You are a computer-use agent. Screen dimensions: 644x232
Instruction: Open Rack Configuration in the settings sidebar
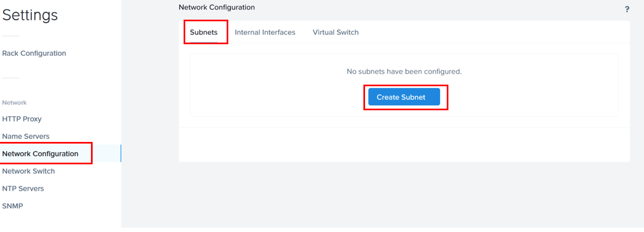pyautogui.click(x=34, y=53)
